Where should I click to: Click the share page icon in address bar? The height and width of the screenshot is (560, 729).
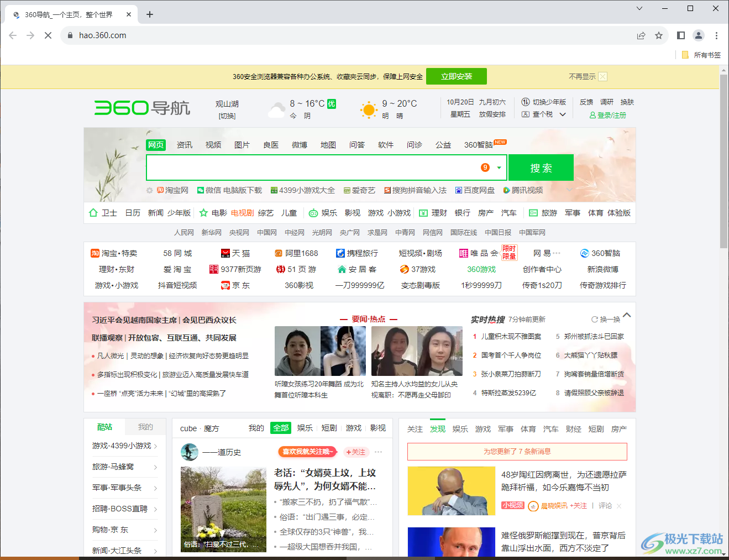click(x=641, y=35)
